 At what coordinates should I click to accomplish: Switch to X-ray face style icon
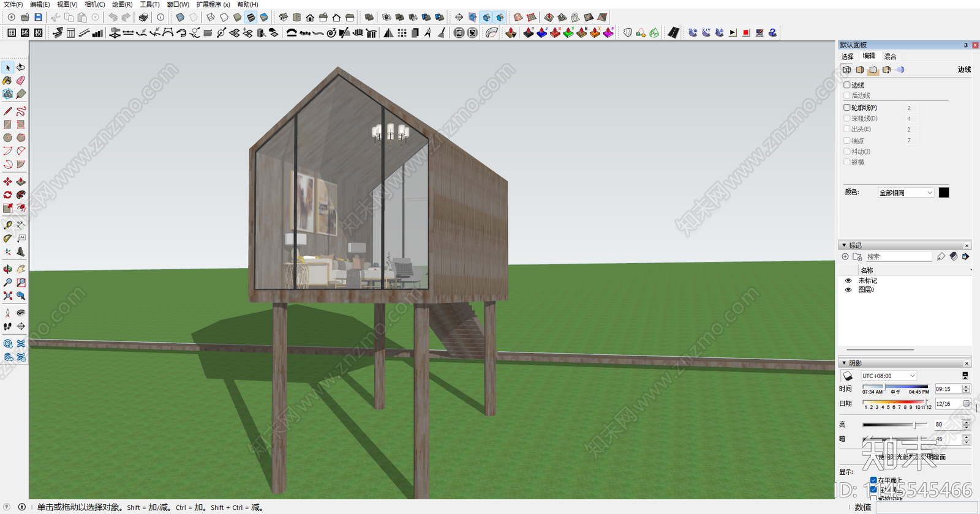click(x=180, y=17)
